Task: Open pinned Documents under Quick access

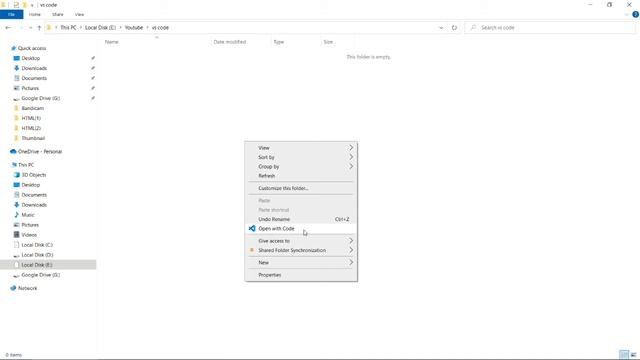Action: pos(34,78)
